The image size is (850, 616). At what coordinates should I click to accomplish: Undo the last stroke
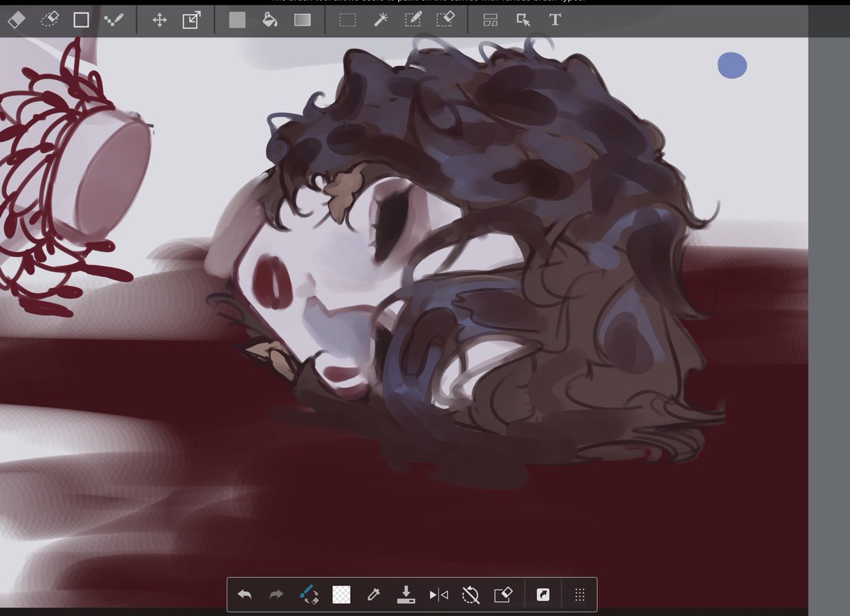244,595
